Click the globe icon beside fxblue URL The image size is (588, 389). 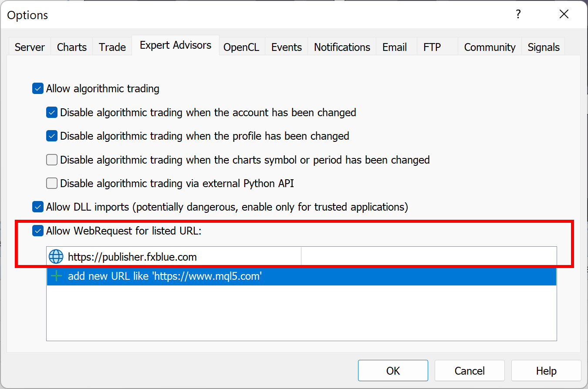(x=56, y=257)
